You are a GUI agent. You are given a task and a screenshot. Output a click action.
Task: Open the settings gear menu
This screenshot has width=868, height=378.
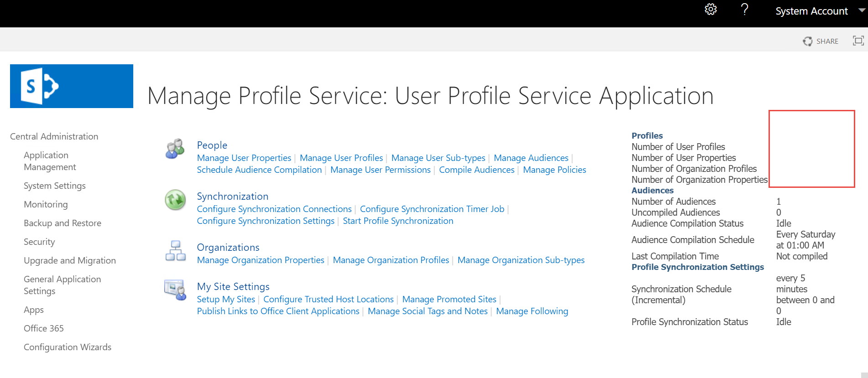point(711,9)
